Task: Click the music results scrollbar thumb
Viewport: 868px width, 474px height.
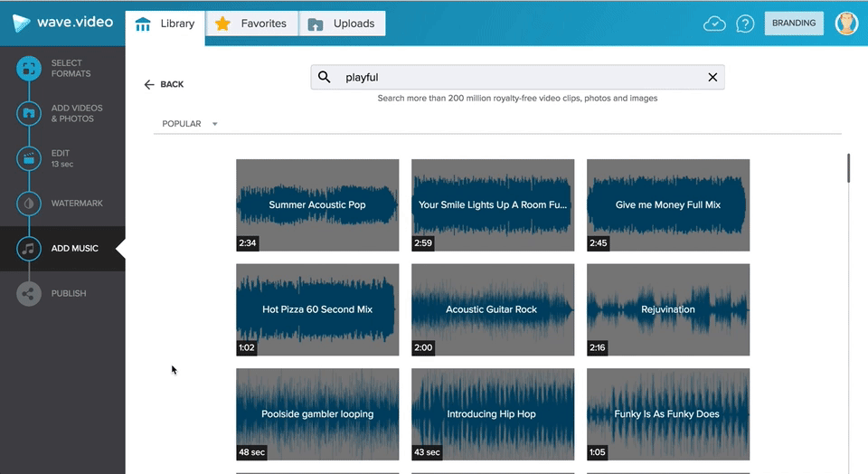Action: pyautogui.click(x=848, y=167)
